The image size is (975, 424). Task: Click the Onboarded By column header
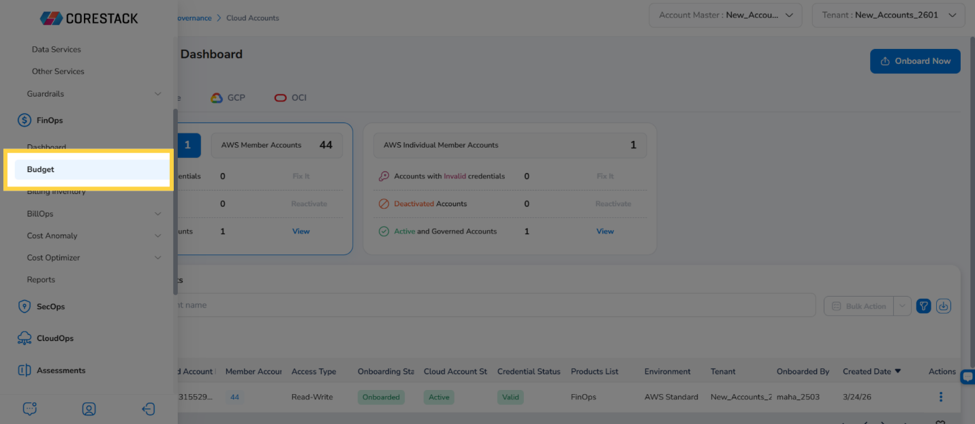pos(803,372)
